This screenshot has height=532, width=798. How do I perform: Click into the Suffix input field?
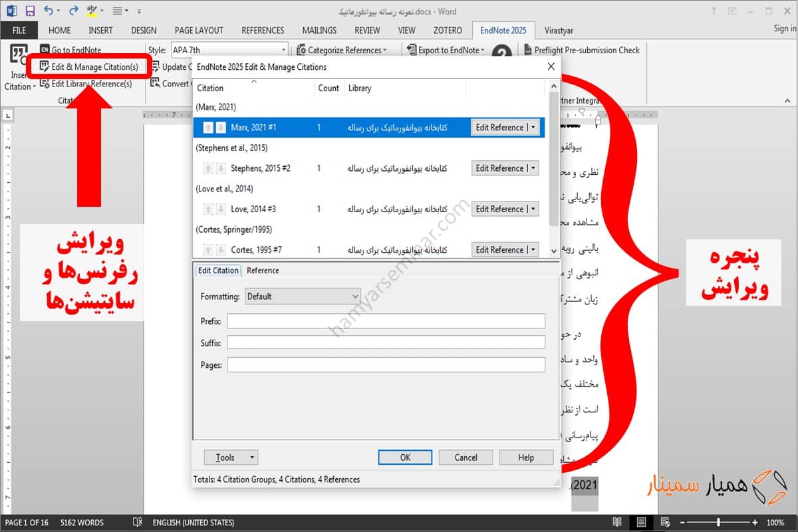click(386, 342)
